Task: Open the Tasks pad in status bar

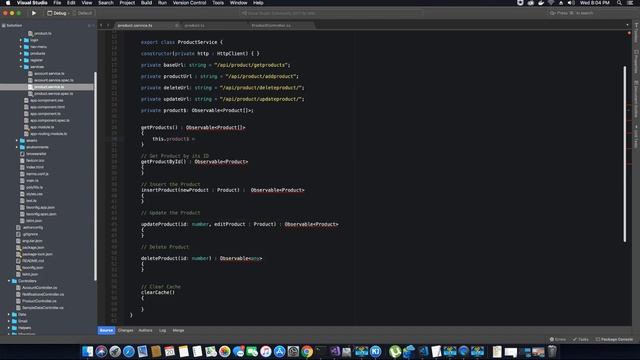Action: (581, 339)
